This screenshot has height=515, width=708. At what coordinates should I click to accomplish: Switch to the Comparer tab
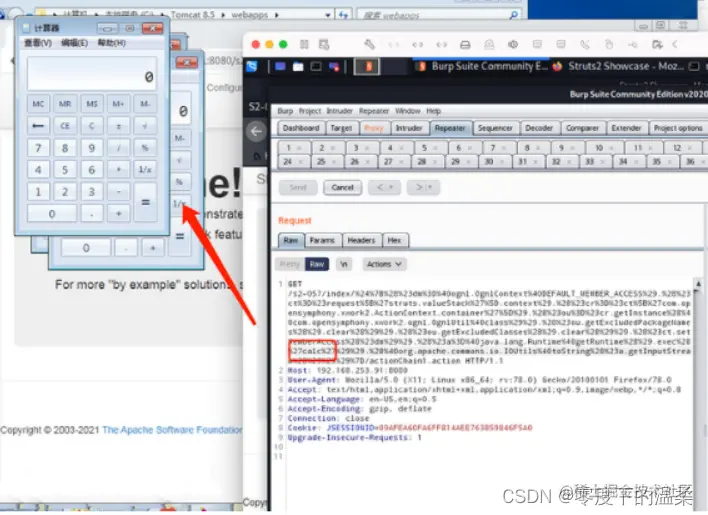(x=582, y=128)
